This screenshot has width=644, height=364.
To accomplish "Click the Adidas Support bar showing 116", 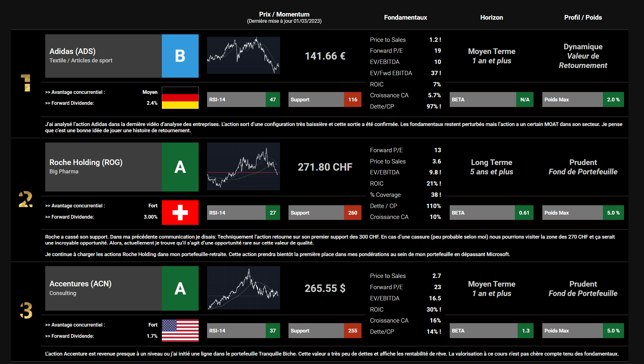I will tap(325, 99).
